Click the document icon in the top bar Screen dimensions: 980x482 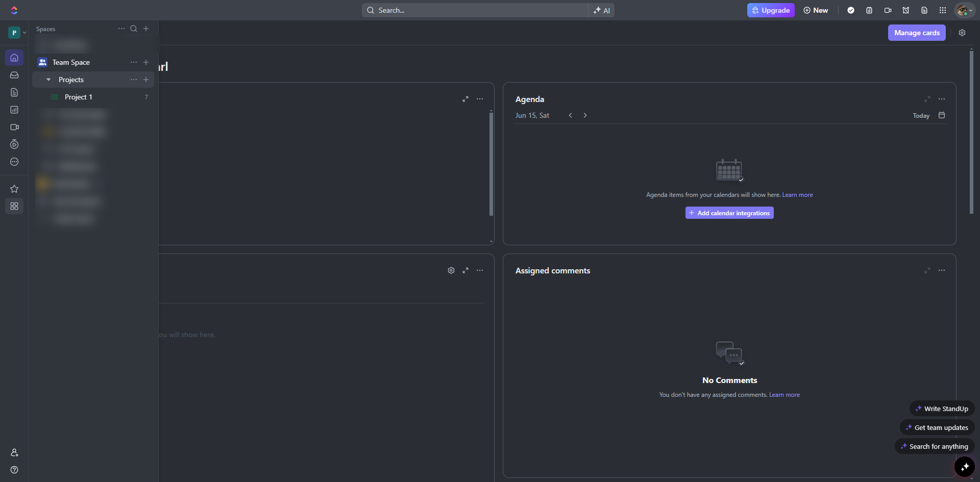point(924,10)
